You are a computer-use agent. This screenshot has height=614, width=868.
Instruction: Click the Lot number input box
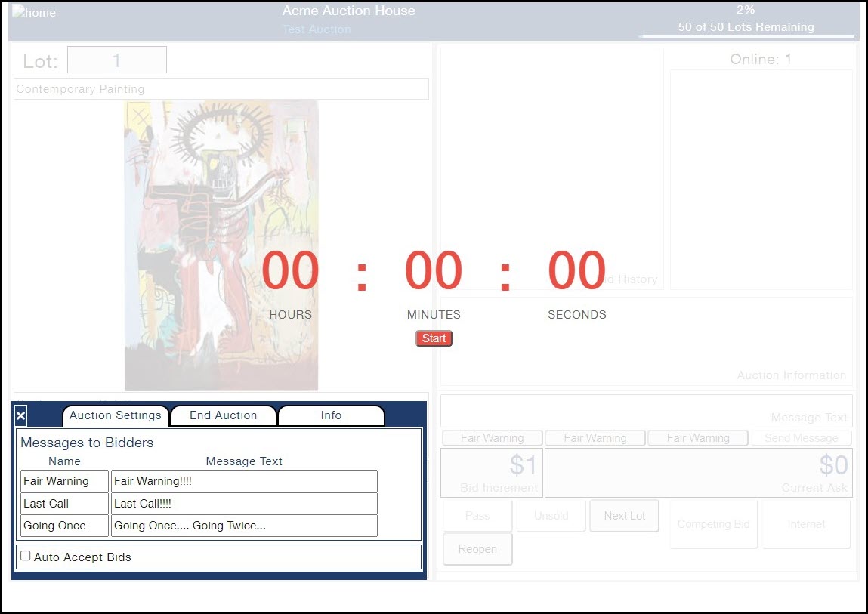[x=117, y=60]
